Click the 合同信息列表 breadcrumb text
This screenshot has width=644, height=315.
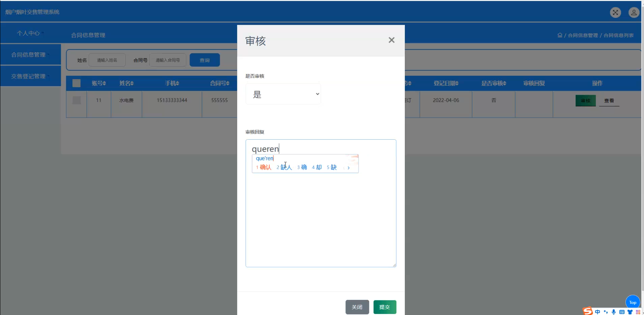click(619, 35)
